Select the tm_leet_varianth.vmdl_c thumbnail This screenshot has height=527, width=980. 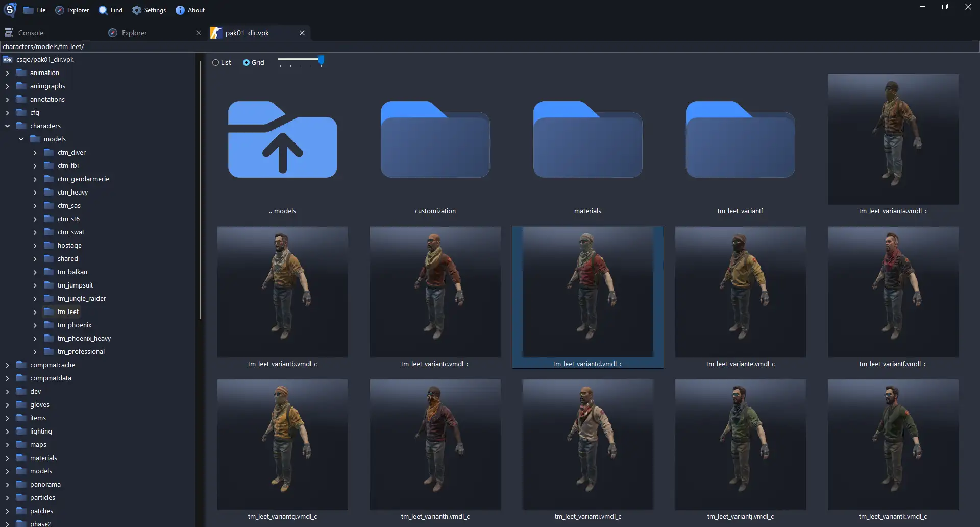[435, 445]
